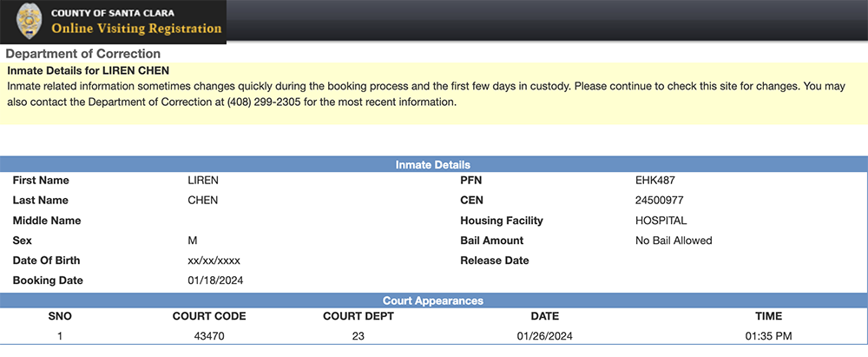Select the first name value LIREN

[203, 181]
